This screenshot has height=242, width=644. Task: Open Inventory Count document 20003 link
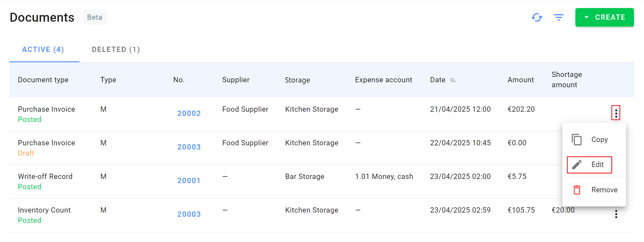click(189, 214)
